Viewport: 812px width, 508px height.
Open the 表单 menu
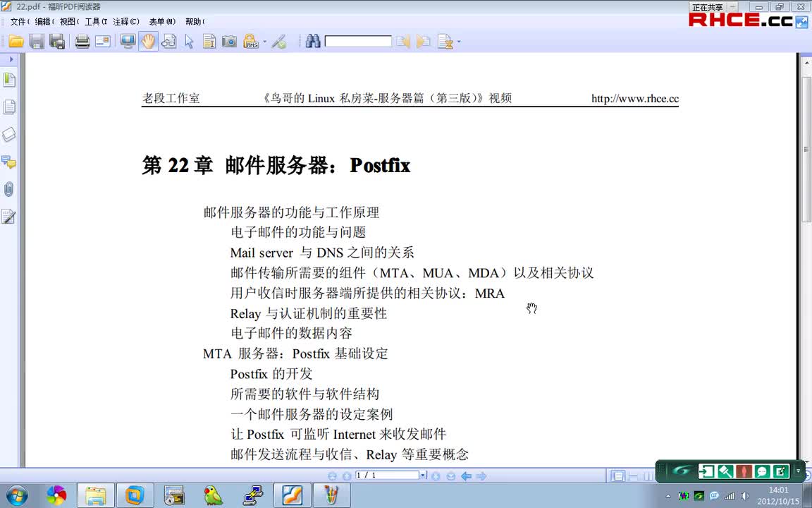point(163,22)
